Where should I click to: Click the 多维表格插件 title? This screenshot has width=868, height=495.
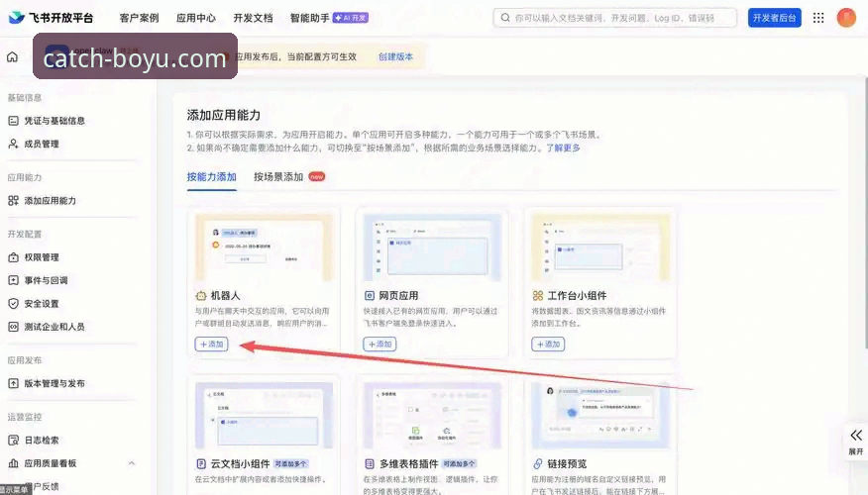tap(408, 463)
